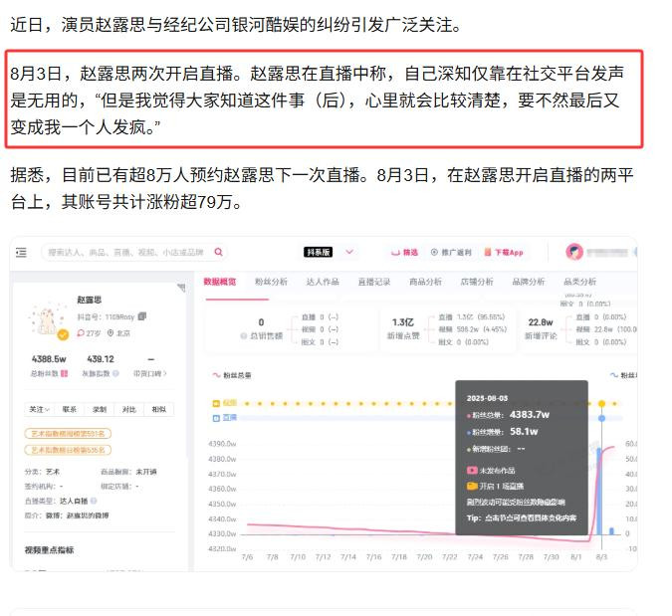Toggle the blue fan-increment legend at the chart's right edge
672x616 pixels.
point(623,375)
